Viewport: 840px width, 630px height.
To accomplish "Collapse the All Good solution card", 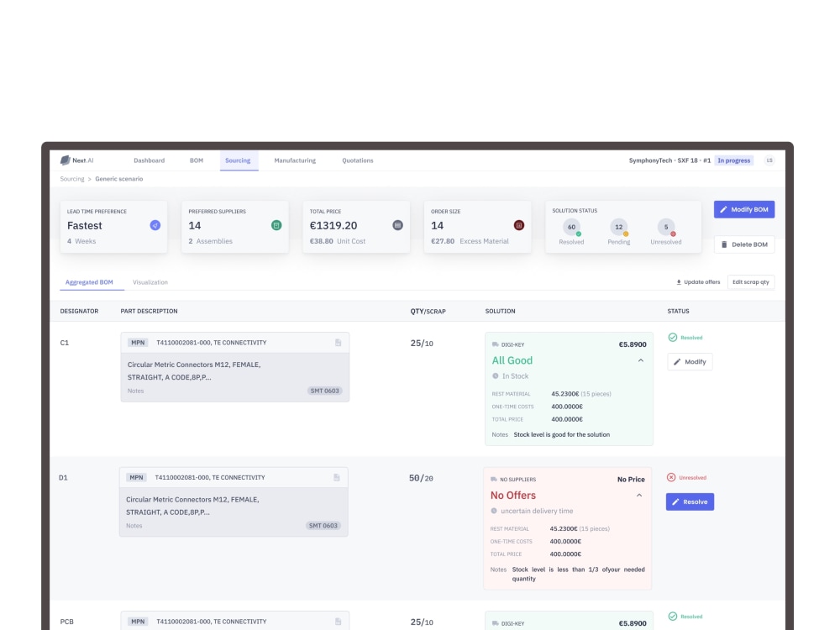I will tap(641, 360).
